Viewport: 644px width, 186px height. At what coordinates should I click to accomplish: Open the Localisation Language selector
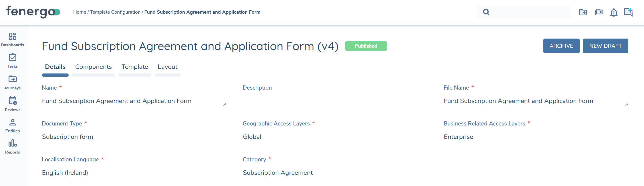coord(65,173)
